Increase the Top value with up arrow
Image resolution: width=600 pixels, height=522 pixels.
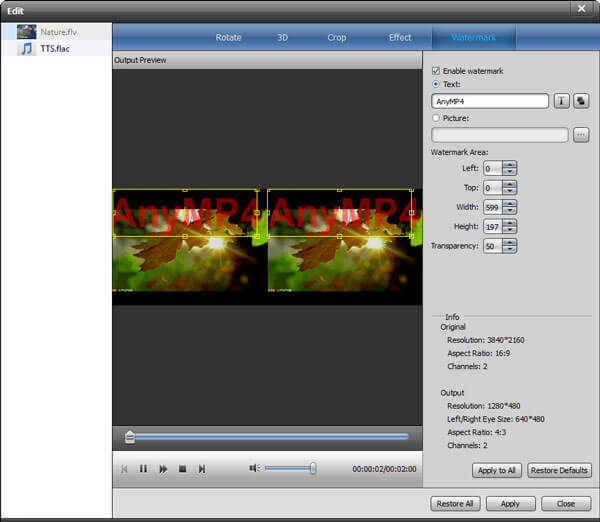(x=509, y=184)
